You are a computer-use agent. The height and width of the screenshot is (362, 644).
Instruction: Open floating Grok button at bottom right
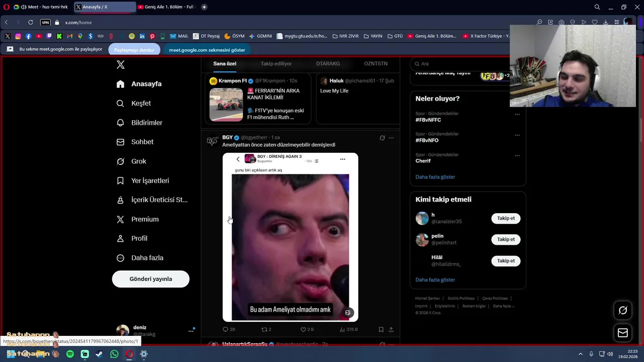click(x=623, y=311)
